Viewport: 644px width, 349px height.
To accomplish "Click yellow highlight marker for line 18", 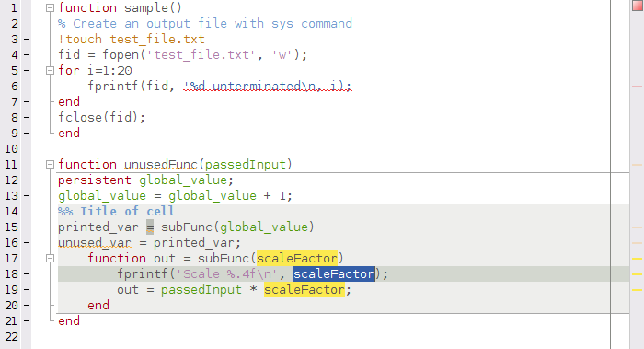I will (x=637, y=274).
